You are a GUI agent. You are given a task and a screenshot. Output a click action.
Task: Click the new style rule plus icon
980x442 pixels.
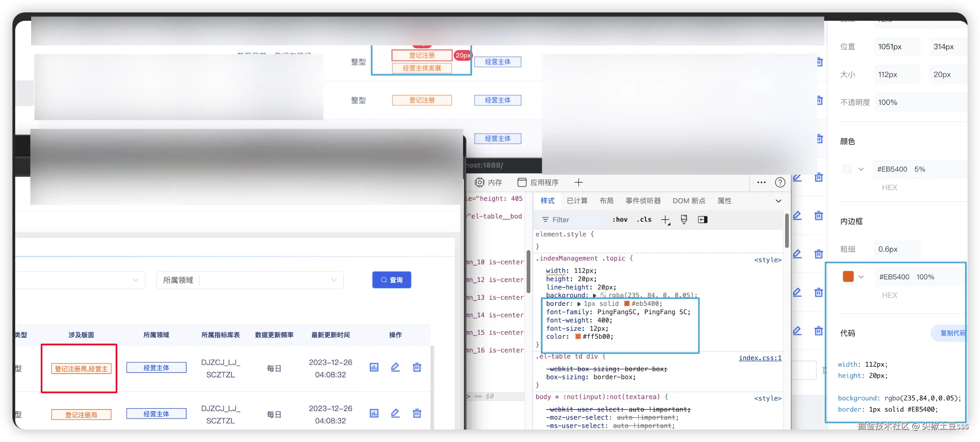665,220
